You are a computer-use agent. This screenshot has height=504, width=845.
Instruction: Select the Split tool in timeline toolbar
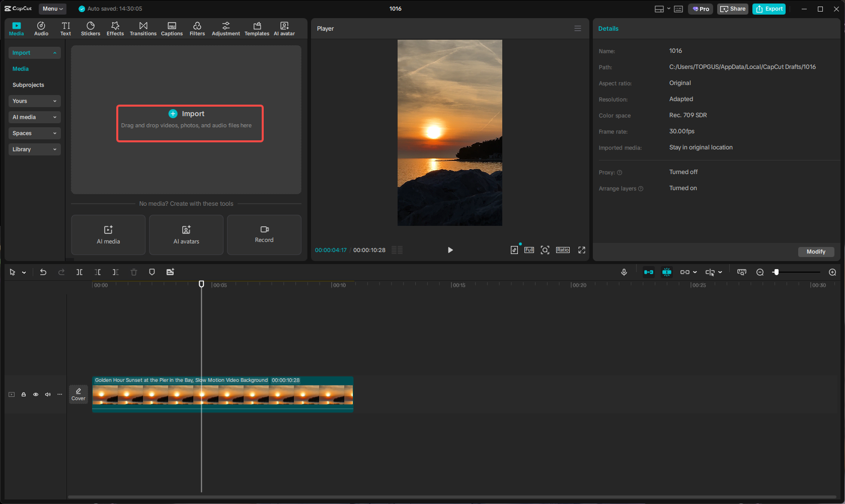[79, 272]
